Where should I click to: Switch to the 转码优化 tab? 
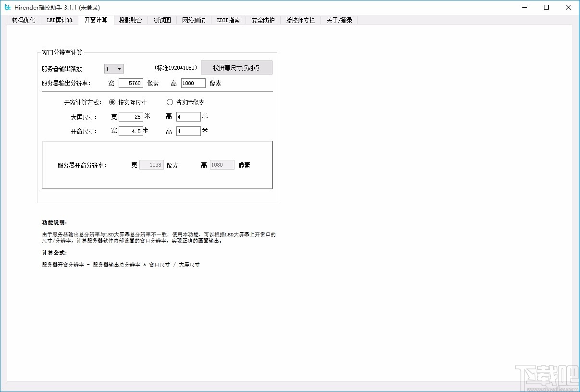[x=24, y=20]
